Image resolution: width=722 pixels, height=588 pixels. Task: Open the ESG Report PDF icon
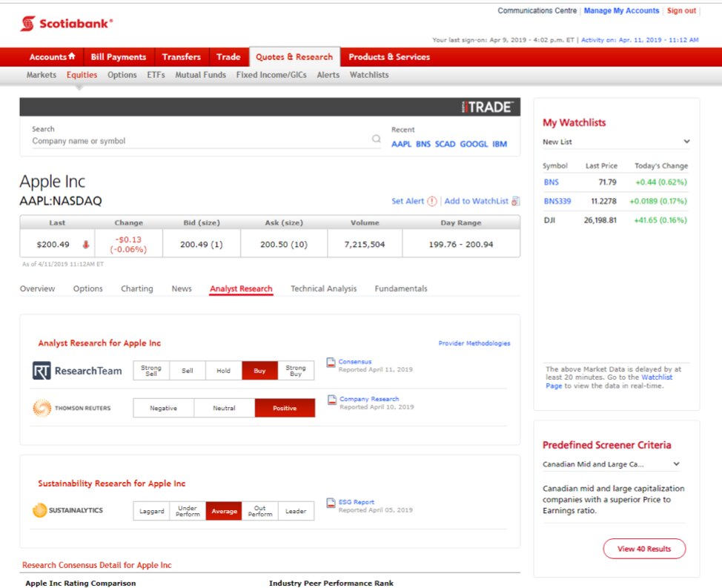[x=331, y=503]
